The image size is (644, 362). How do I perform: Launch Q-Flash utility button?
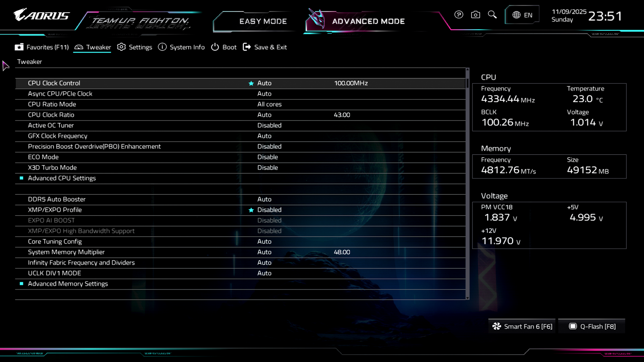[x=592, y=326]
